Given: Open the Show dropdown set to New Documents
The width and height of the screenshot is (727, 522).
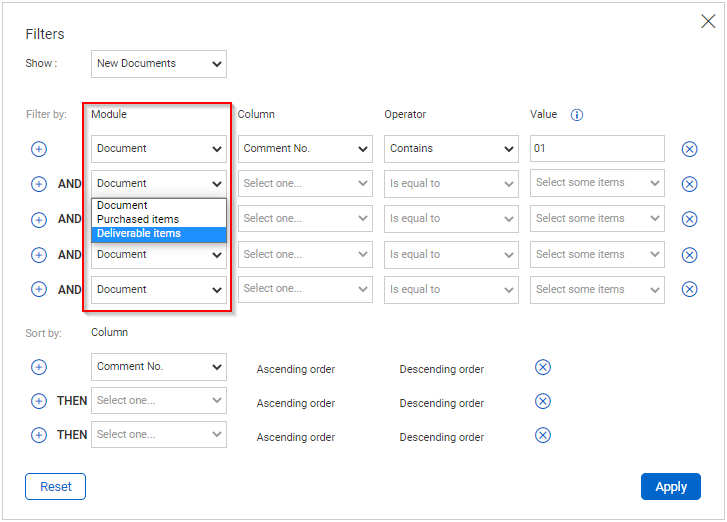Looking at the screenshot, I should click(x=159, y=64).
